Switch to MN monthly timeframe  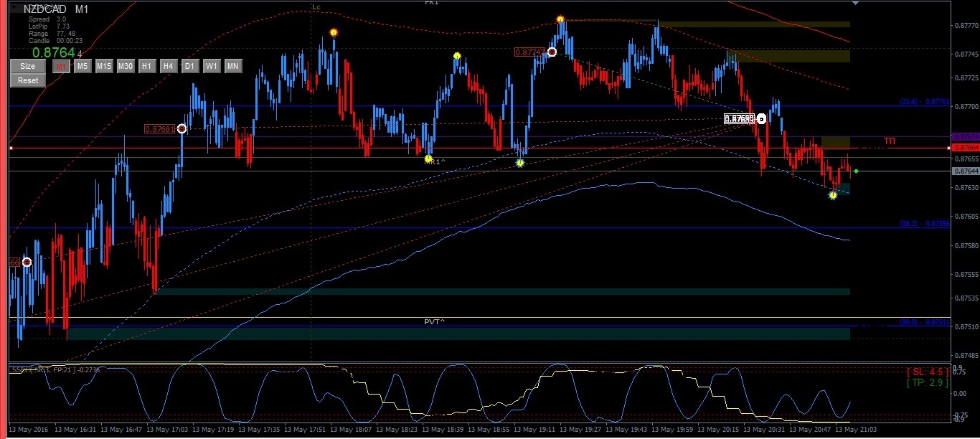232,66
